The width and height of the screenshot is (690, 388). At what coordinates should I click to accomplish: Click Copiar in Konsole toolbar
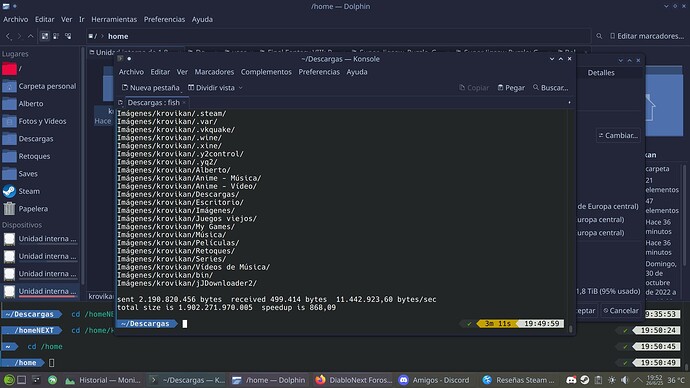pos(474,88)
